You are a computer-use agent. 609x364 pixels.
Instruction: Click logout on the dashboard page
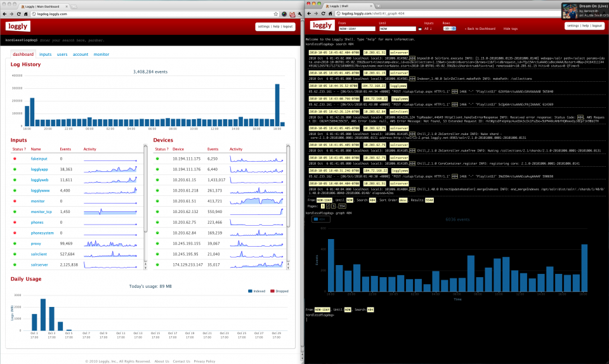(287, 27)
